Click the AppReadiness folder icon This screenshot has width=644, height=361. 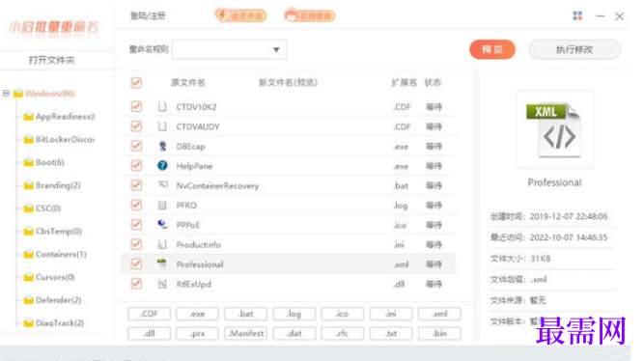(x=29, y=116)
